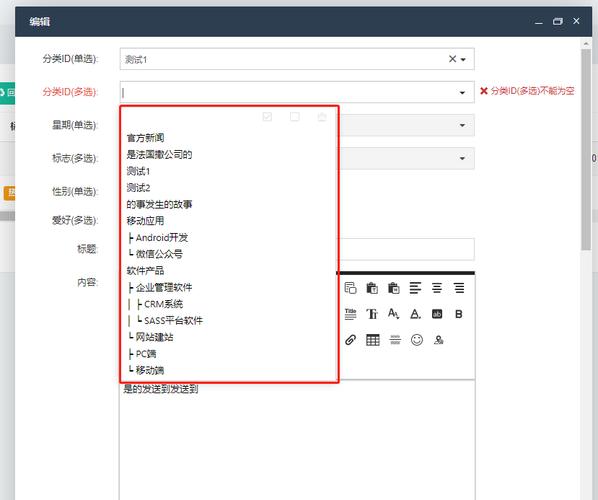Image resolution: width=598 pixels, height=500 pixels.
Task: Click the dialog vertical scrollbar thumb
Action: tap(586, 150)
